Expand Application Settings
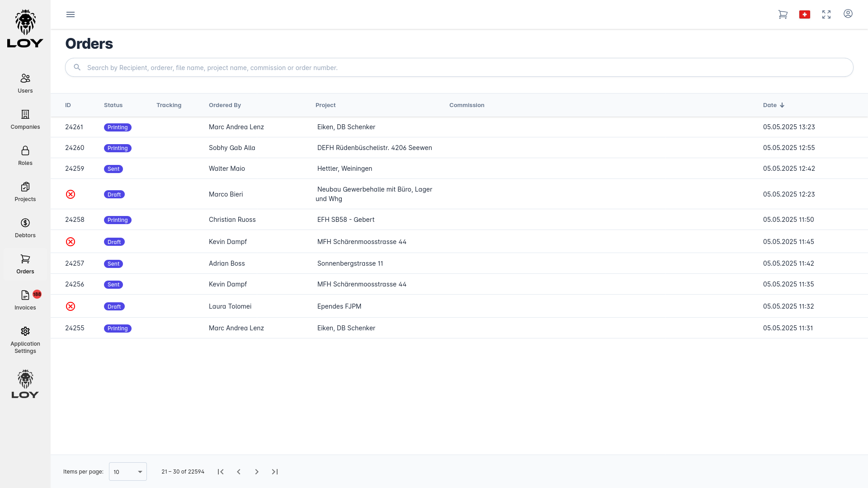The image size is (868, 488). click(25, 339)
